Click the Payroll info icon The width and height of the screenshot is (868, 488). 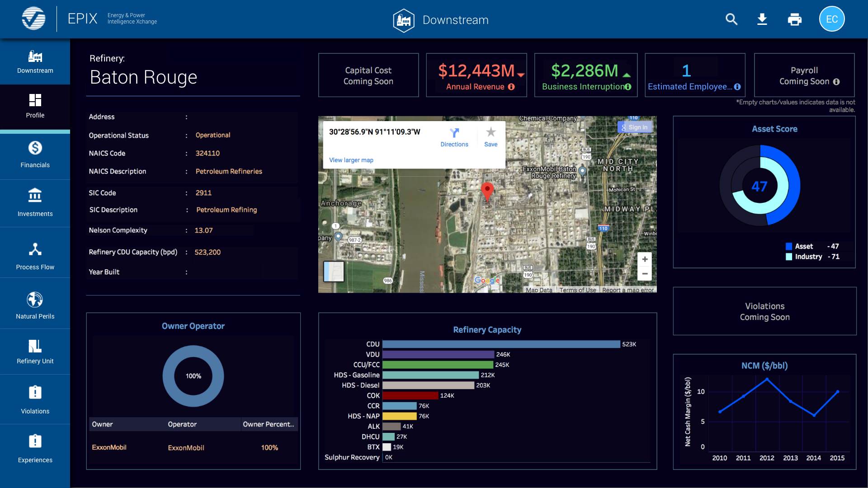[x=836, y=82]
